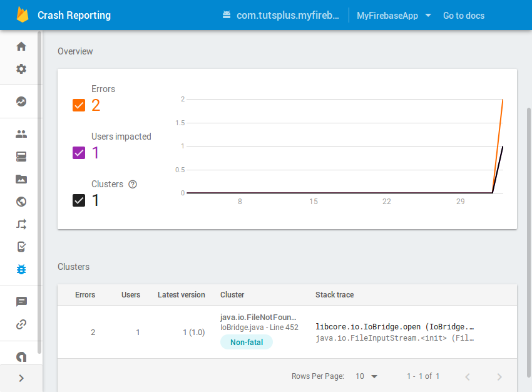532x392 pixels.
Task: Open Hosting globe icon in sidebar
Action: pyautogui.click(x=21, y=202)
